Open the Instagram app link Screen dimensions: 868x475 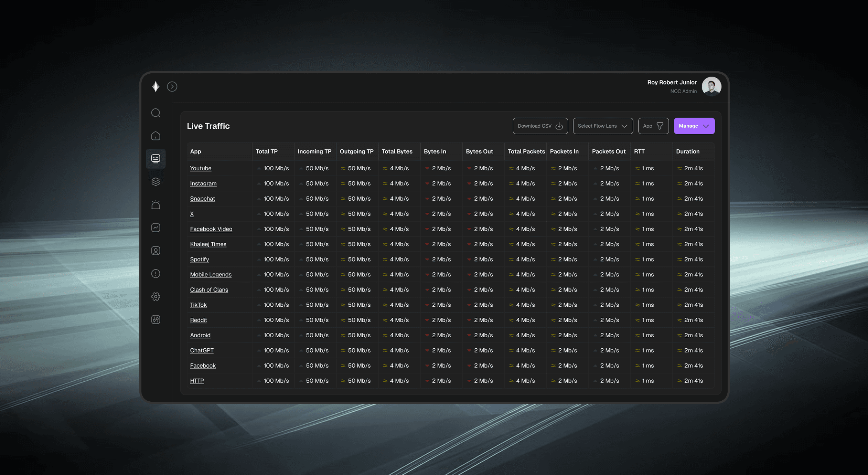[203, 183]
